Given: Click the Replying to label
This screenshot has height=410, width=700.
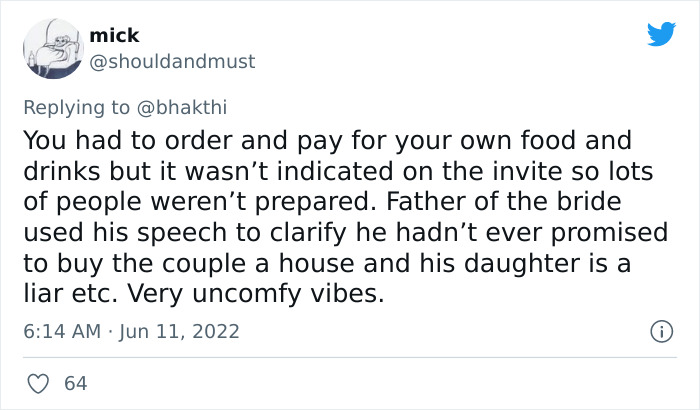Looking at the screenshot, I should 76,108.
